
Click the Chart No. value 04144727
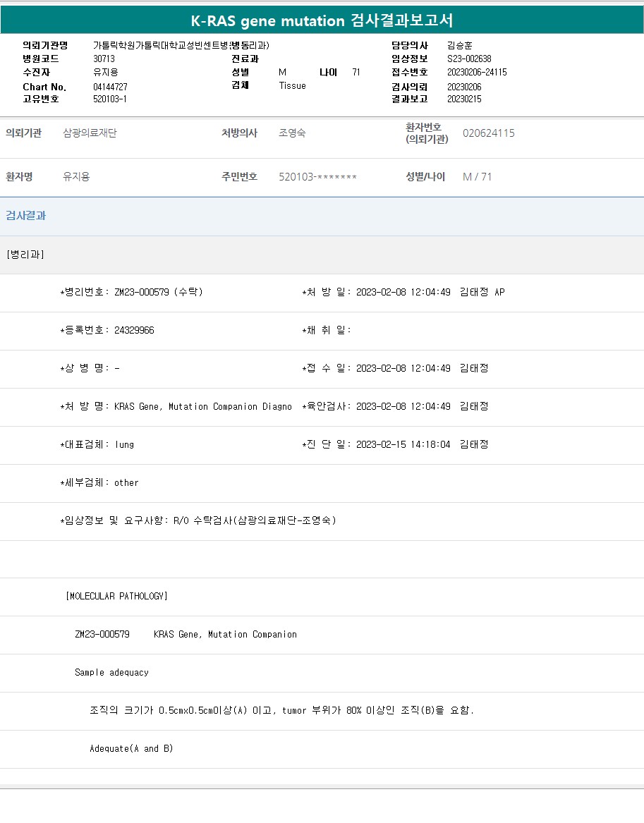[110, 87]
